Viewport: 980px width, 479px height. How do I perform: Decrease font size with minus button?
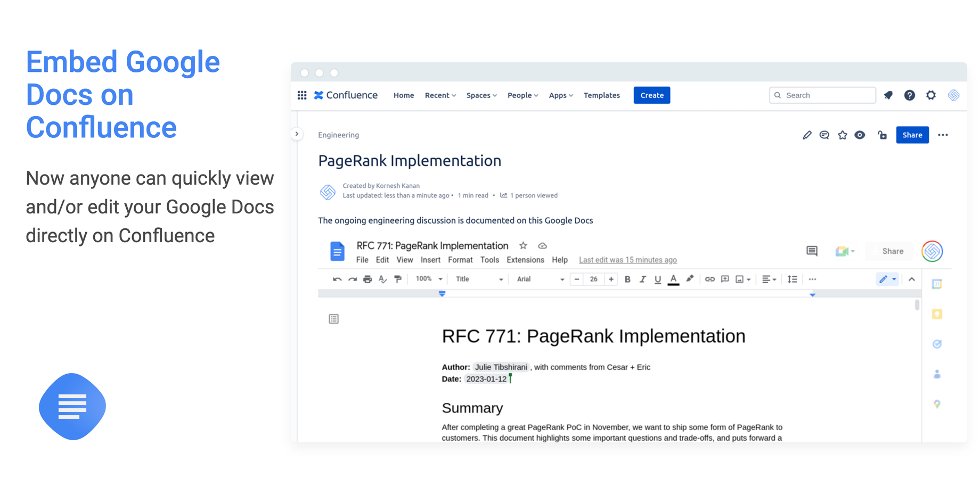point(577,279)
